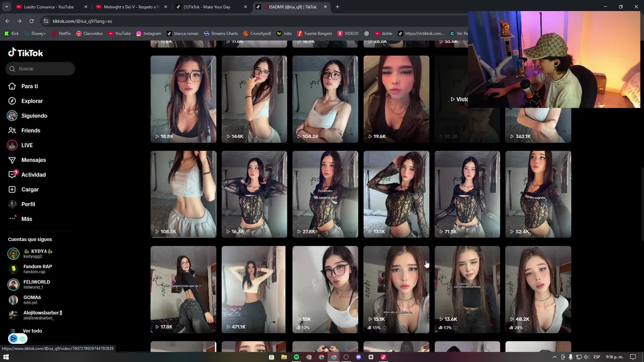Click the address bar URL

[83, 21]
